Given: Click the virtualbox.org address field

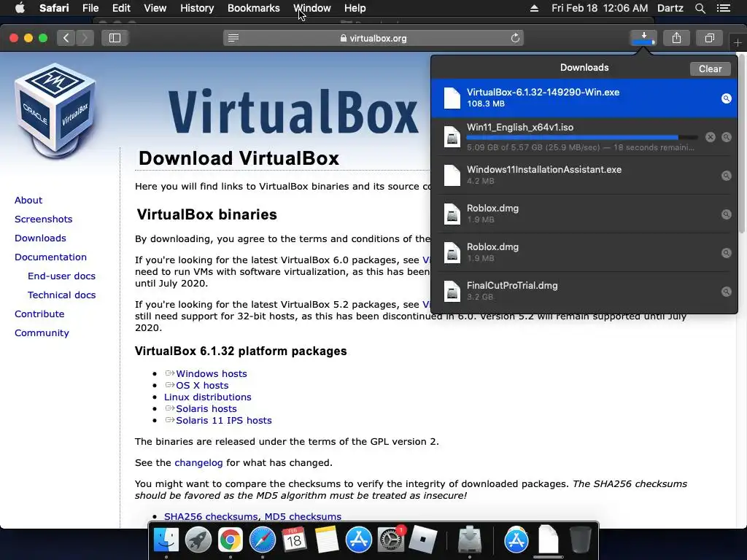Looking at the screenshot, I should [373, 38].
